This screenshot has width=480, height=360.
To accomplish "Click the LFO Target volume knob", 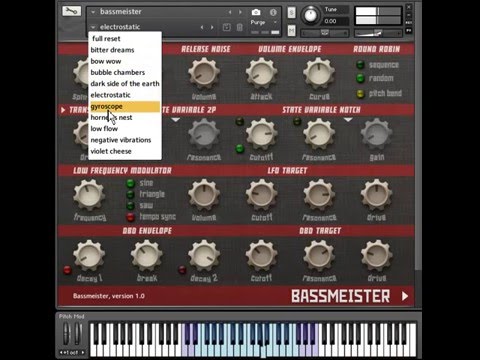I will click(204, 195).
